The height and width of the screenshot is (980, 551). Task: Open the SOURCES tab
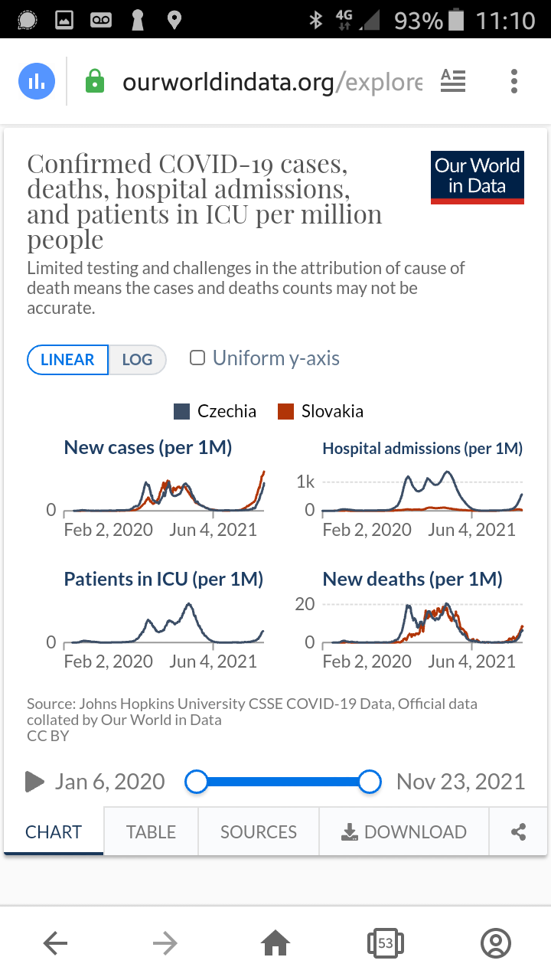tap(259, 832)
